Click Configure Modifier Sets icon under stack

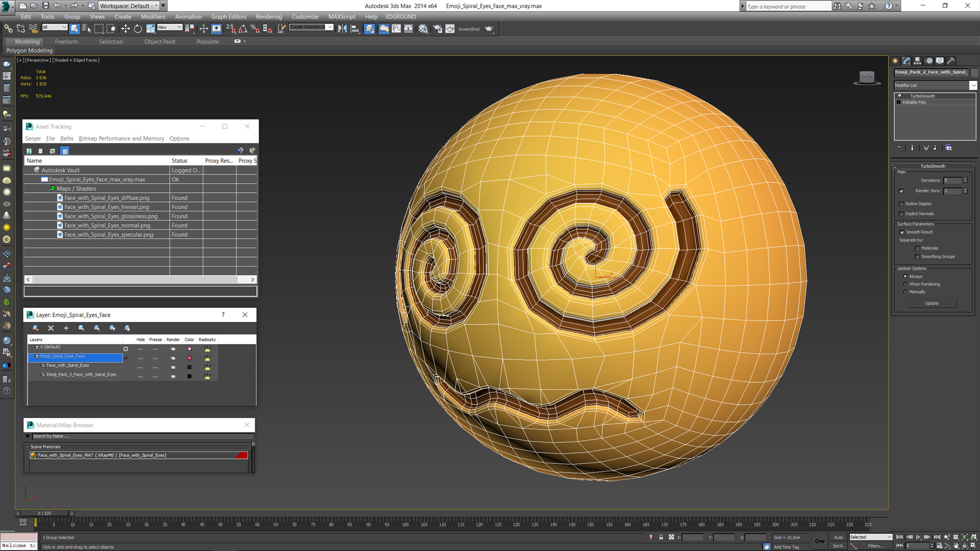coord(949,148)
